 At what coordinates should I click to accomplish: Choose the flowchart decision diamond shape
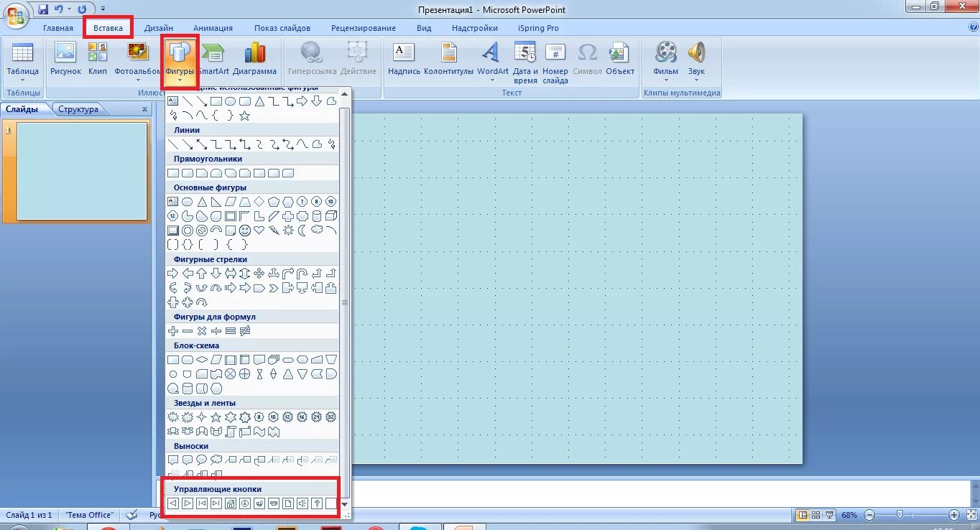click(202, 360)
